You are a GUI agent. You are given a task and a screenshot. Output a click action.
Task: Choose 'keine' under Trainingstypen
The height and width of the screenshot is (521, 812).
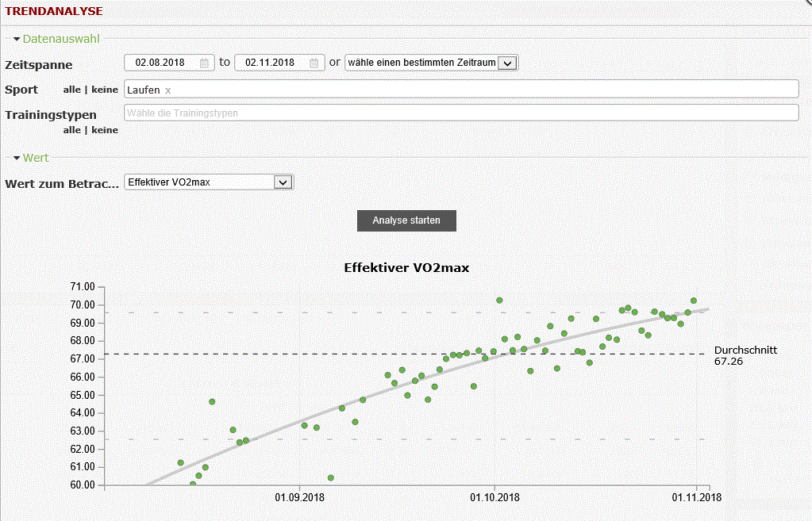105,130
